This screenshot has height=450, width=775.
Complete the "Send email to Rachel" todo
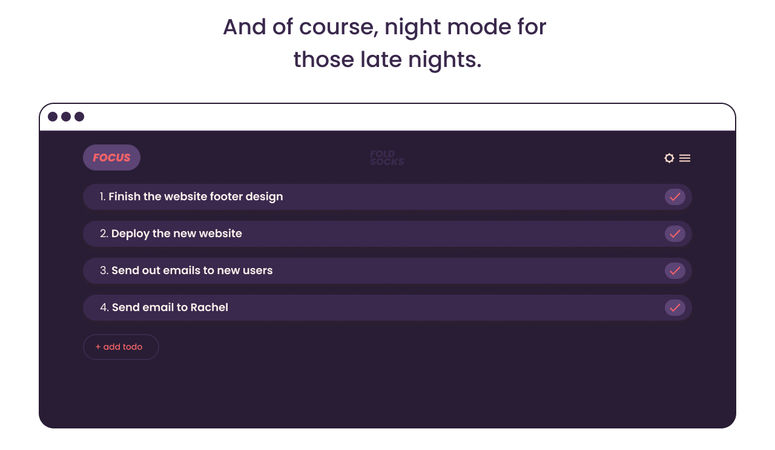[675, 308]
